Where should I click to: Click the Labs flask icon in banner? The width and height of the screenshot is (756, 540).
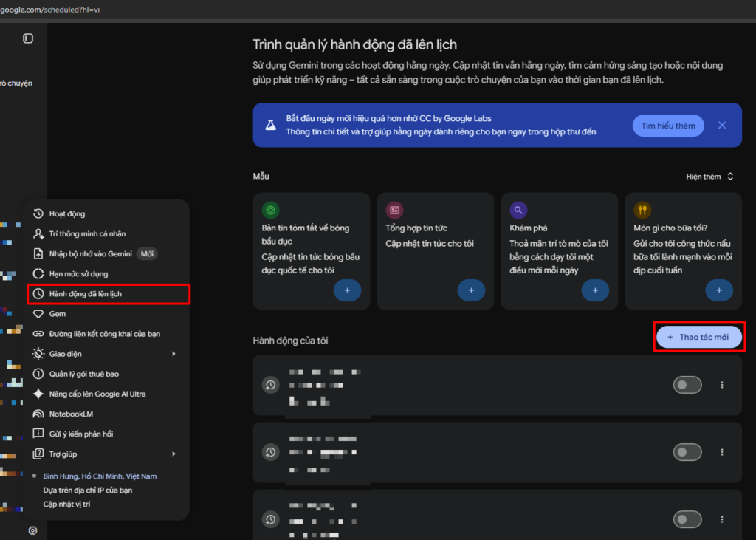pyautogui.click(x=271, y=125)
